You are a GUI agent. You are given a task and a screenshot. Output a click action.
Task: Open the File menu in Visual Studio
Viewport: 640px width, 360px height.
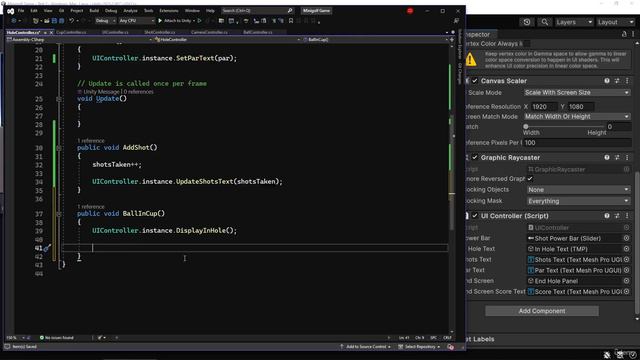[21, 11]
